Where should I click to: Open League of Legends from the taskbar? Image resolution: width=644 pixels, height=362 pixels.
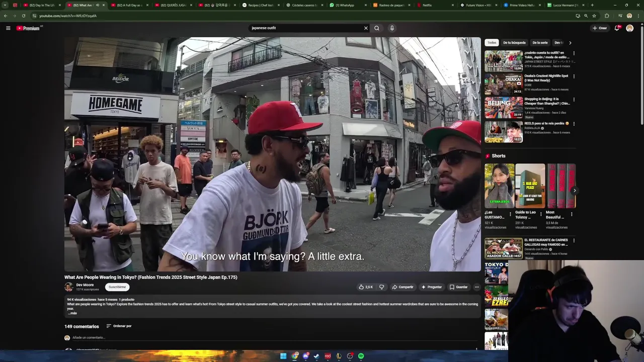pos(339,356)
